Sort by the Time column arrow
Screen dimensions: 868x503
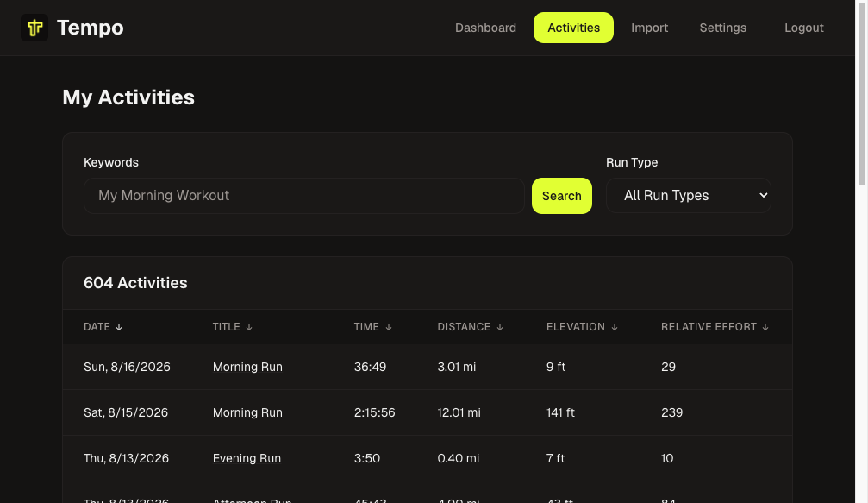(388, 327)
